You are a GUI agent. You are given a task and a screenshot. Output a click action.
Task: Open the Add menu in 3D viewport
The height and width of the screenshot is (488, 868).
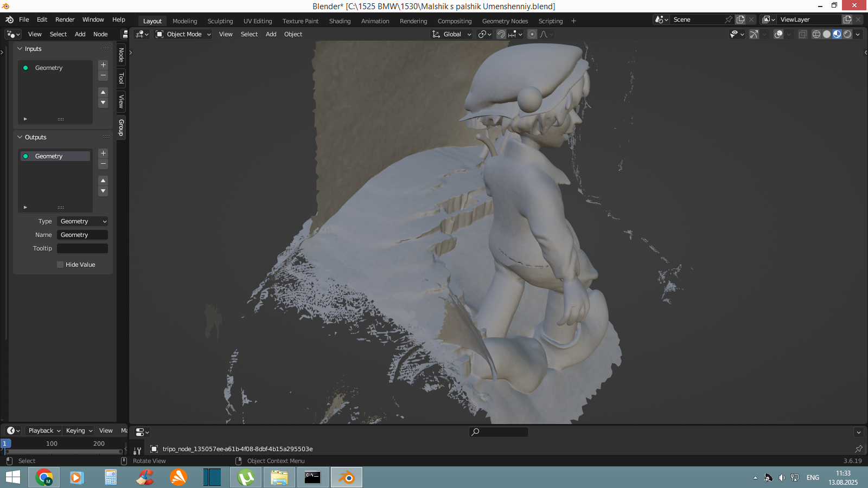(x=271, y=34)
